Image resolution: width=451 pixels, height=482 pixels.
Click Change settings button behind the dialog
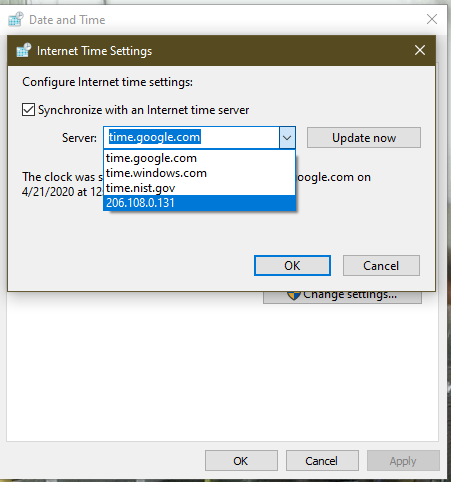pyautogui.click(x=342, y=297)
